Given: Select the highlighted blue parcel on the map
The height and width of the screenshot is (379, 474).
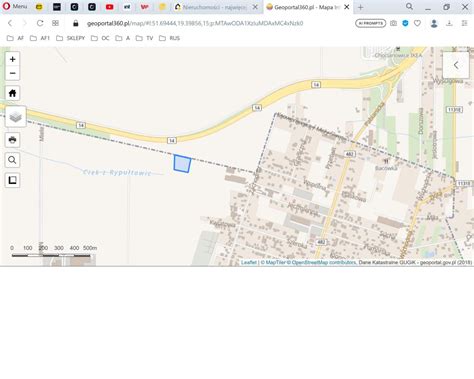Looking at the screenshot, I should coord(182,164).
